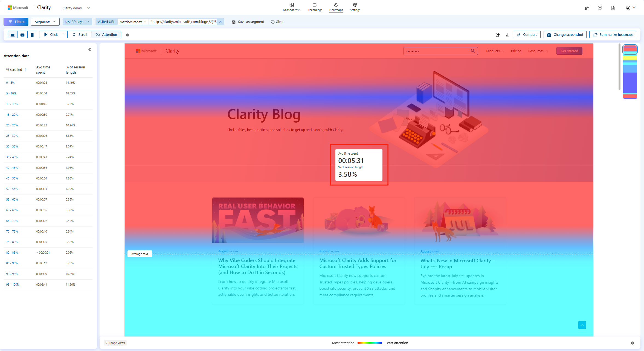Open the Why Vibe Coders Should Integrate article
Viewport: 644px width, 351px height.
pyautogui.click(x=258, y=266)
